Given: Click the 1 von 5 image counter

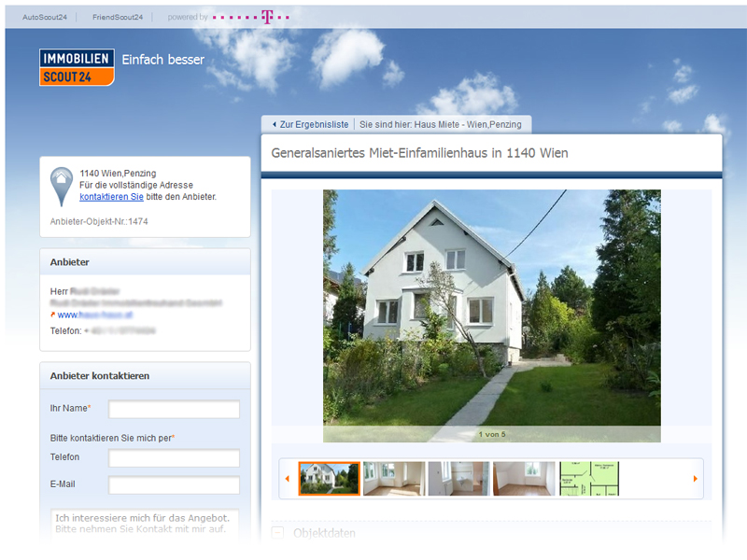Looking at the screenshot, I should [x=492, y=434].
